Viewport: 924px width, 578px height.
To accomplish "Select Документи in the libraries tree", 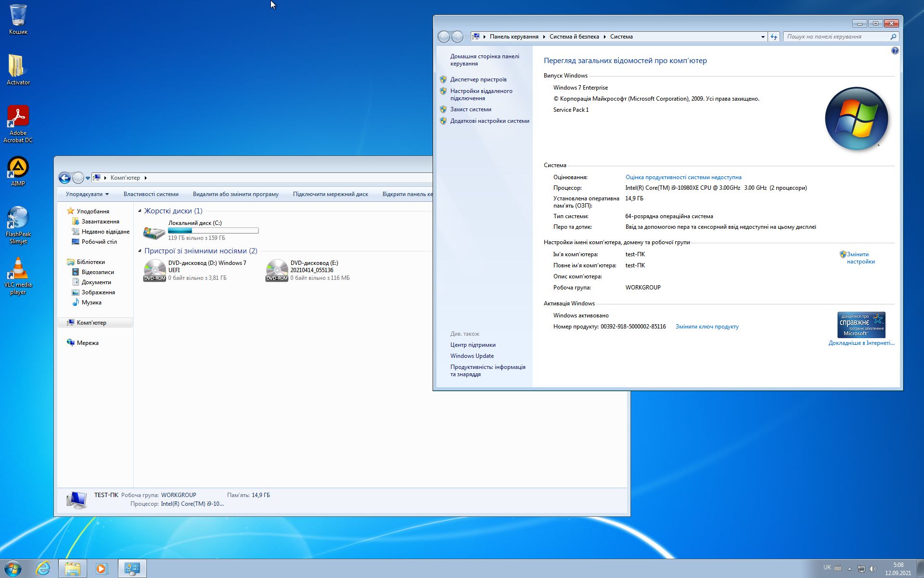I will [96, 282].
